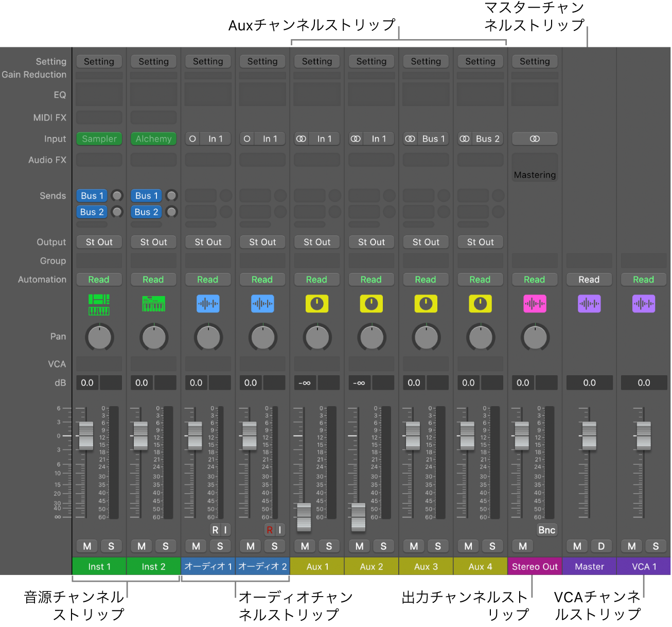Click the pink waveform icon on Stereo Out
Viewport: 672px width, 627px height.
[x=535, y=304]
